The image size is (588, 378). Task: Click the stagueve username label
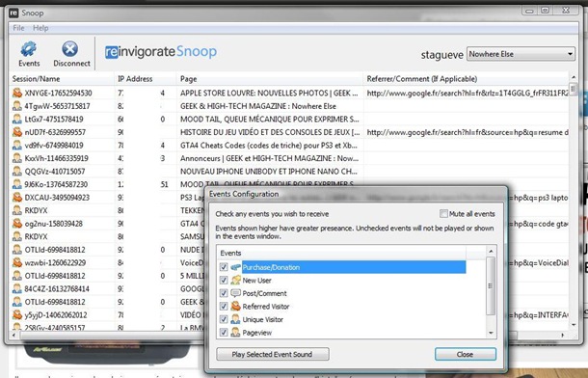(x=442, y=55)
